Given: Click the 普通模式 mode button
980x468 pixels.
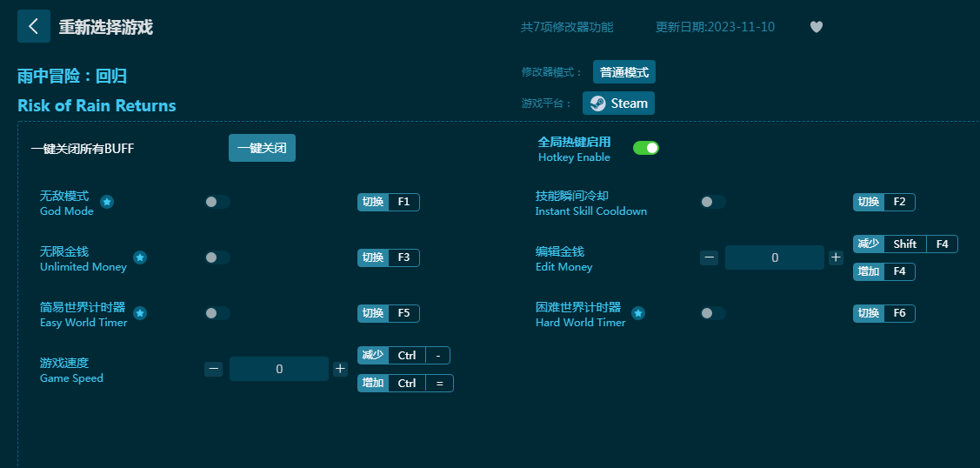Looking at the screenshot, I should click(624, 72).
